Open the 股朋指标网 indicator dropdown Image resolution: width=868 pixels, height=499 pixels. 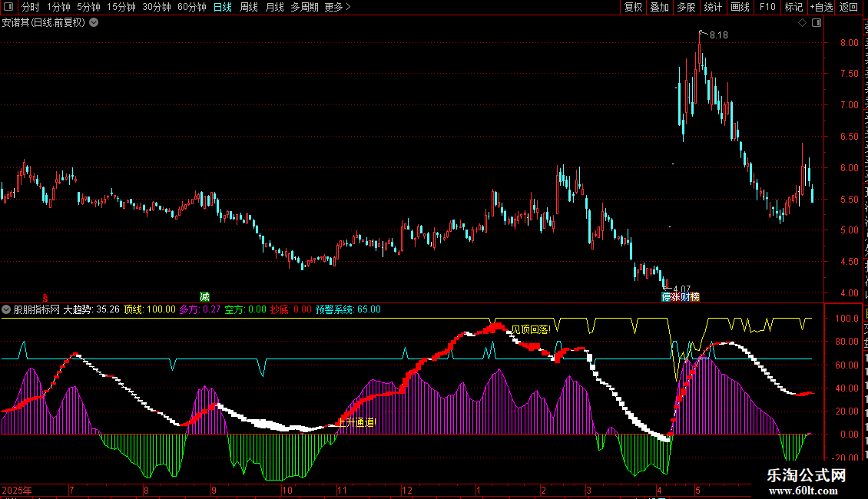[6, 310]
